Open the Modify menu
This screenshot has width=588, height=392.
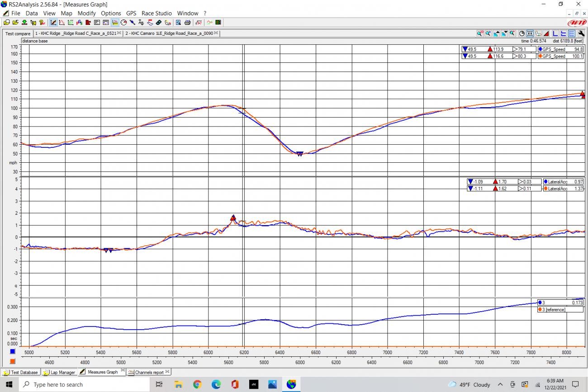click(x=86, y=13)
